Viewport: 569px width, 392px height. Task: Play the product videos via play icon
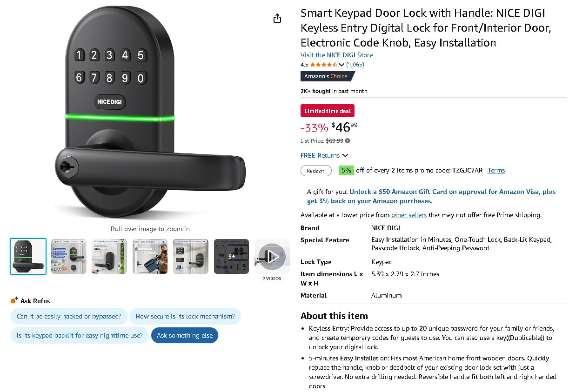pyautogui.click(x=272, y=256)
